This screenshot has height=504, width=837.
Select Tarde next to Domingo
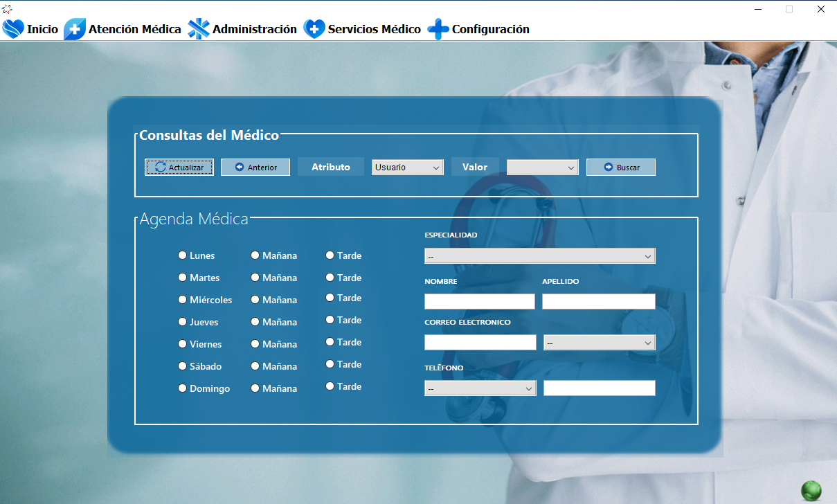click(330, 386)
